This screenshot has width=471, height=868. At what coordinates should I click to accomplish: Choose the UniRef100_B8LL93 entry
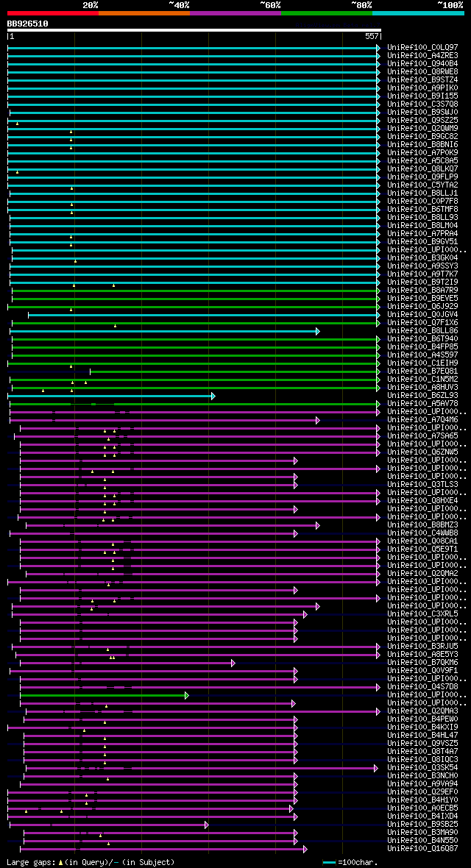click(422, 217)
